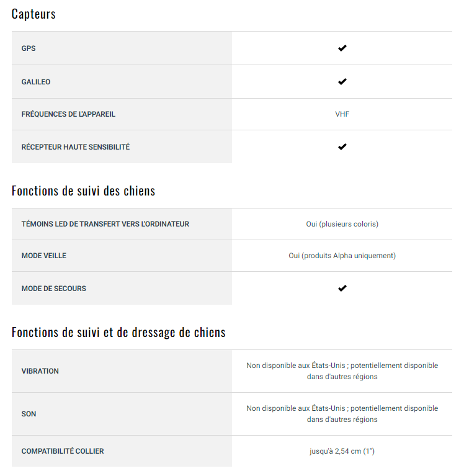Click the VHF value text
This screenshot has width=464, height=476.
tap(342, 114)
